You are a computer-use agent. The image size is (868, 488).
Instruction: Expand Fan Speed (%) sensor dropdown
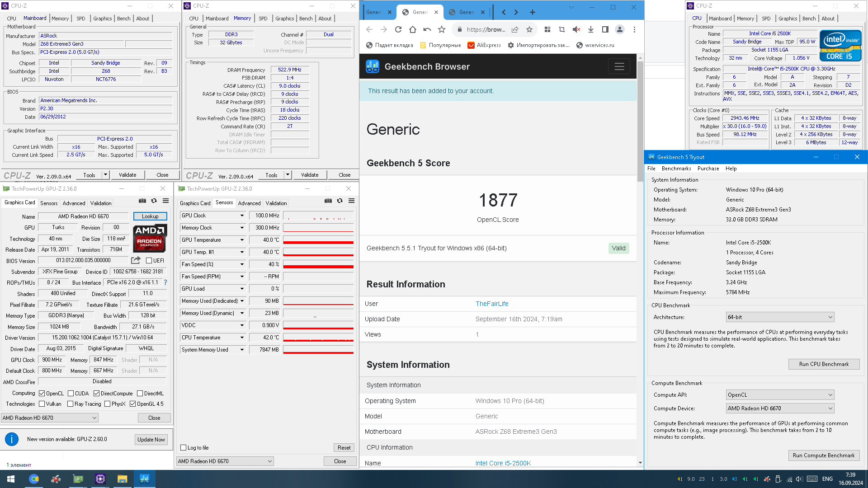coord(242,264)
